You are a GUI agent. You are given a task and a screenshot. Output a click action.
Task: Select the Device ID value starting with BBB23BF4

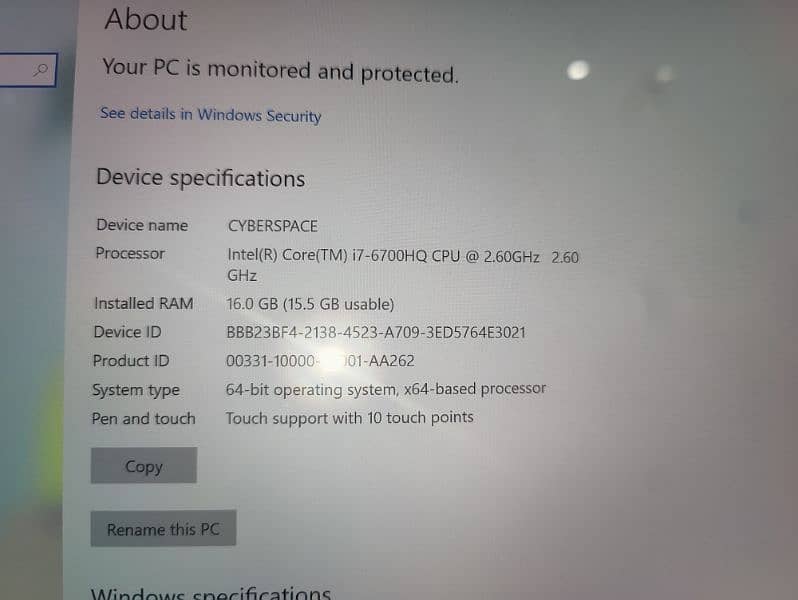(376, 333)
